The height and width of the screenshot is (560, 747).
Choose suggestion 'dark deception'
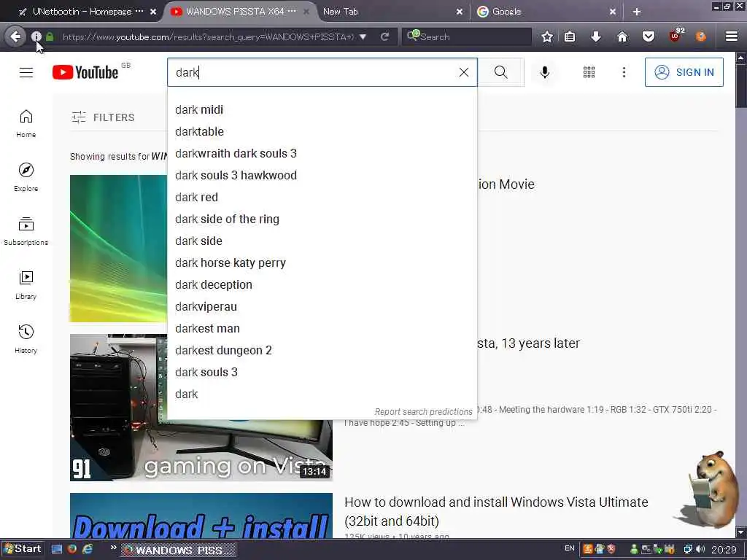(322, 285)
